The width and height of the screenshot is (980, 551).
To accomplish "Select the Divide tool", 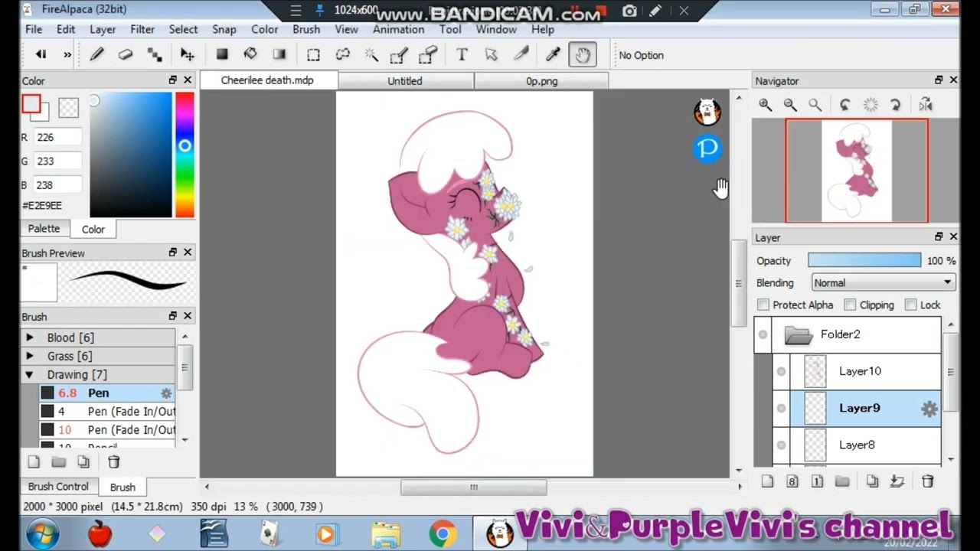I will 521,54.
